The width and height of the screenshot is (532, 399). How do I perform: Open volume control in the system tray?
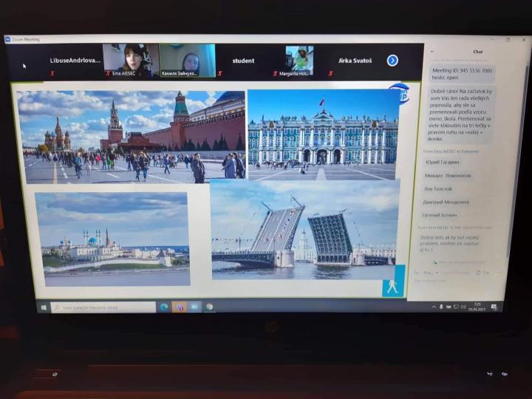point(463,307)
